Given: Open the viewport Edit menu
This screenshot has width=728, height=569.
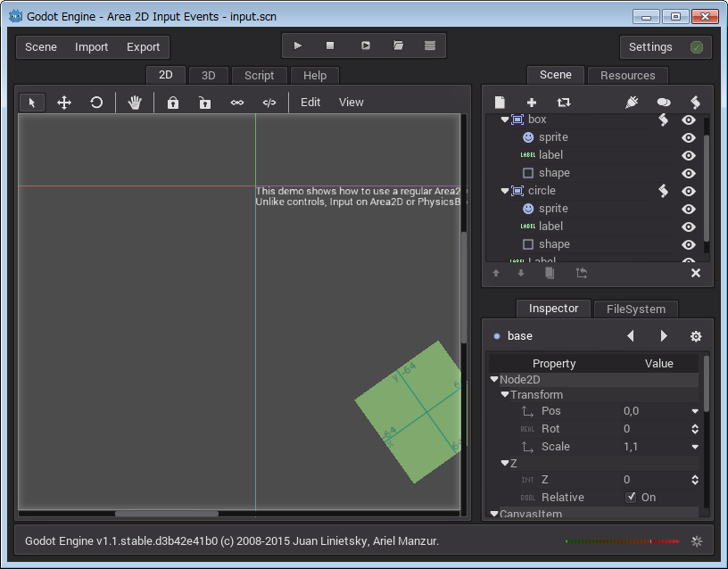Looking at the screenshot, I should [310, 102].
